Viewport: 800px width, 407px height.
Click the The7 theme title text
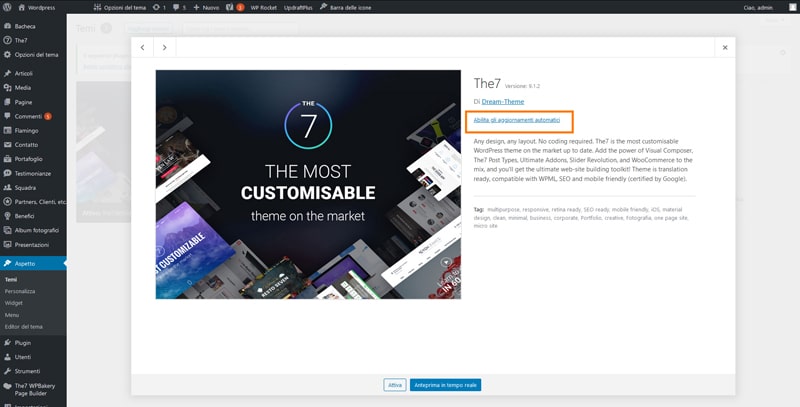[487, 83]
